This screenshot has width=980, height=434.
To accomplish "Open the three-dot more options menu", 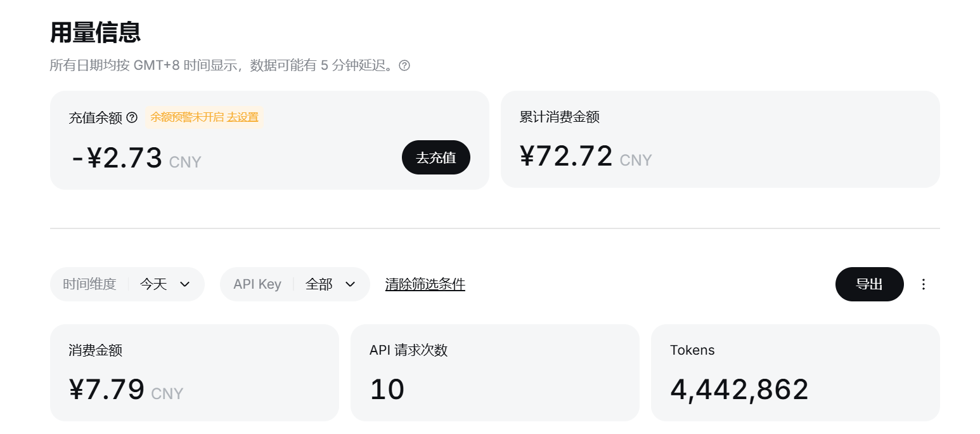I will pyautogui.click(x=924, y=284).
